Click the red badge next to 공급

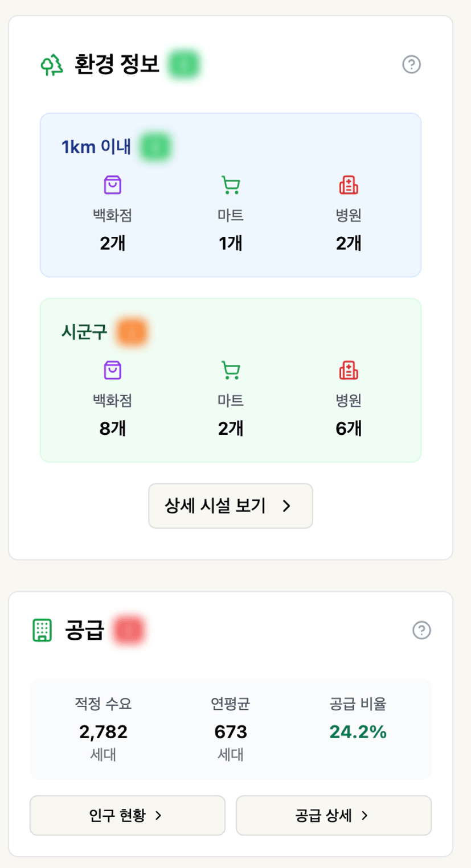pos(128,631)
